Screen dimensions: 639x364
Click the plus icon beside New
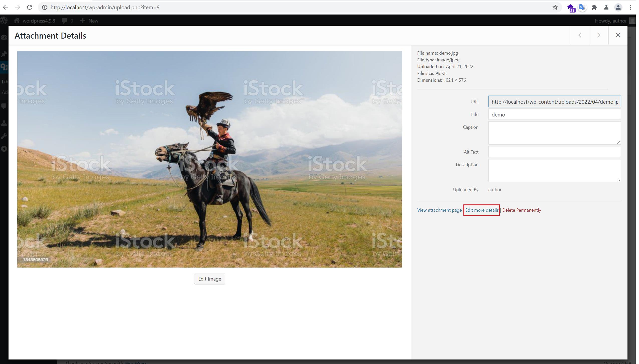[83, 21]
